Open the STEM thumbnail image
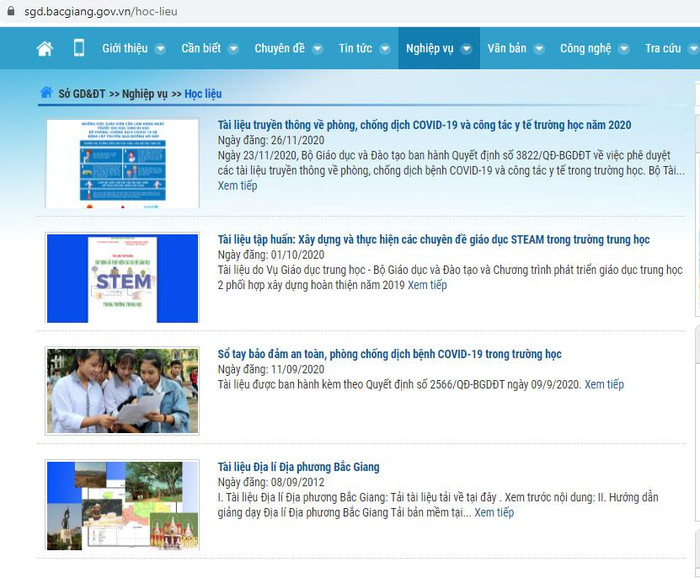The image size is (700, 579). 122,277
